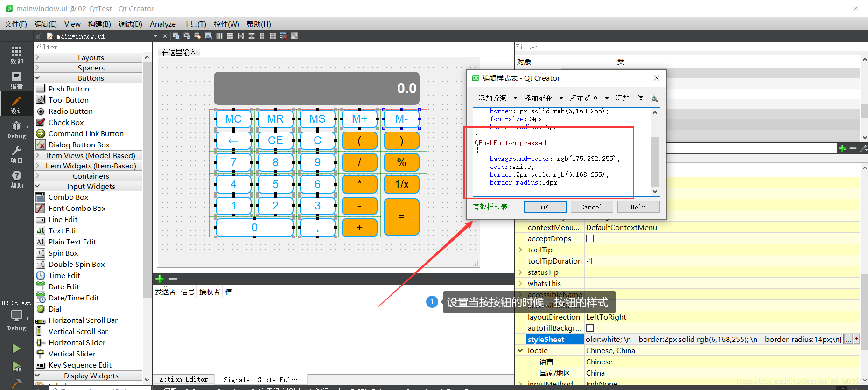
Task: Expand the toolTip property row
Action: coord(520,250)
